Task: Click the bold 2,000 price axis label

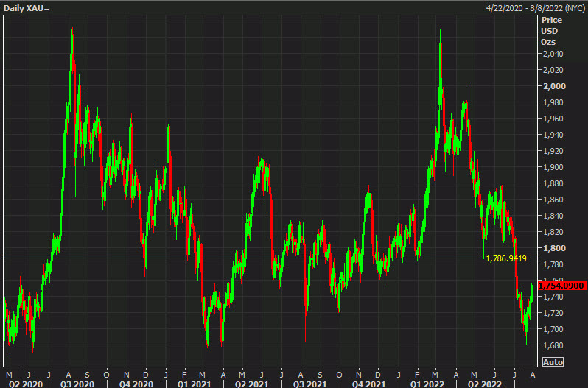Action: [x=554, y=86]
